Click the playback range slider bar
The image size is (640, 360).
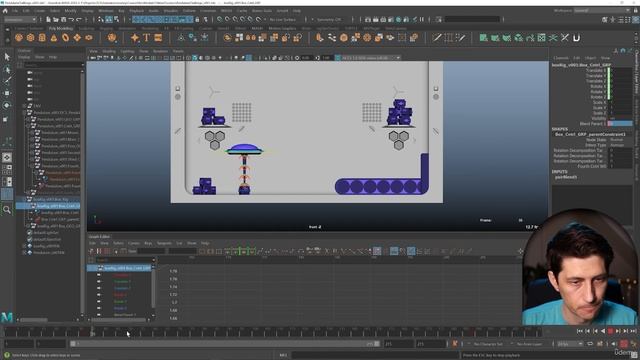point(225,344)
